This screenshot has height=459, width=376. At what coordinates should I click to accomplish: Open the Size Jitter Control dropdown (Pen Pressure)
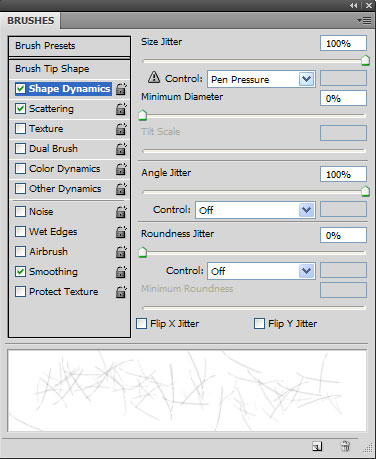click(261, 79)
